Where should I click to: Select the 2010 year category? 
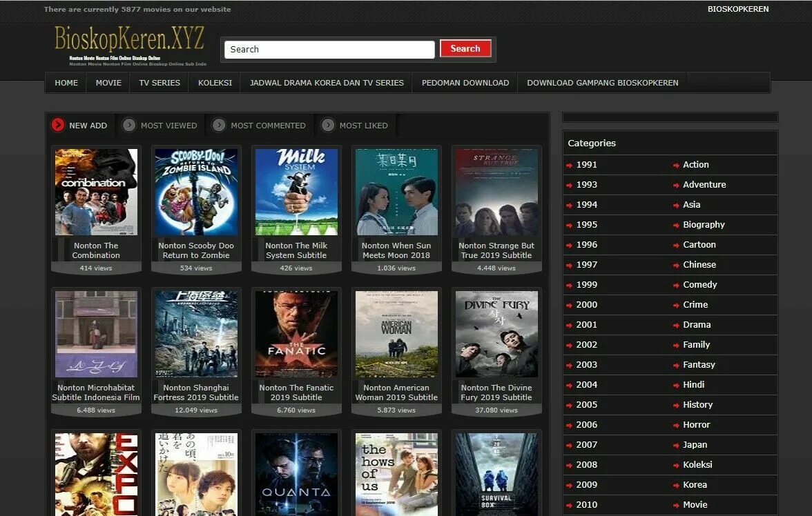pos(587,504)
